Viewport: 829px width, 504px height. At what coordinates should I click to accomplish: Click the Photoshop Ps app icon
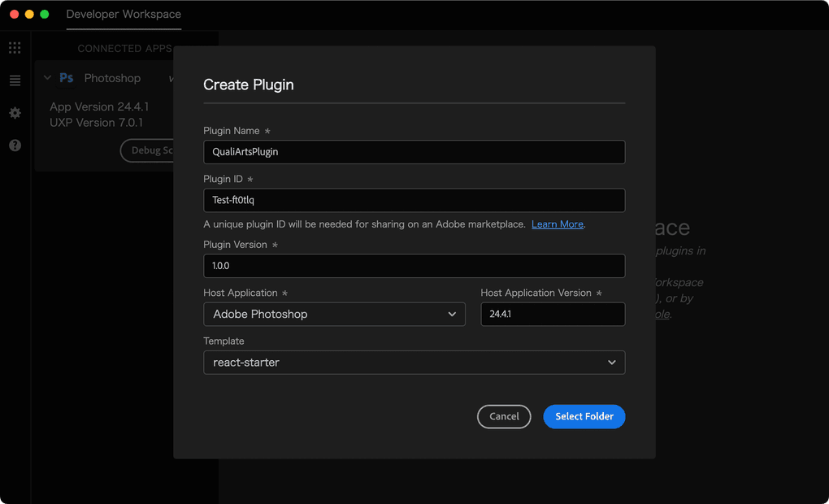67,78
